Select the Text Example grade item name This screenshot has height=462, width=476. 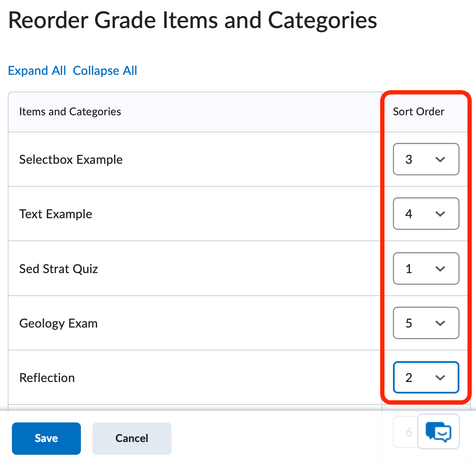56,214
